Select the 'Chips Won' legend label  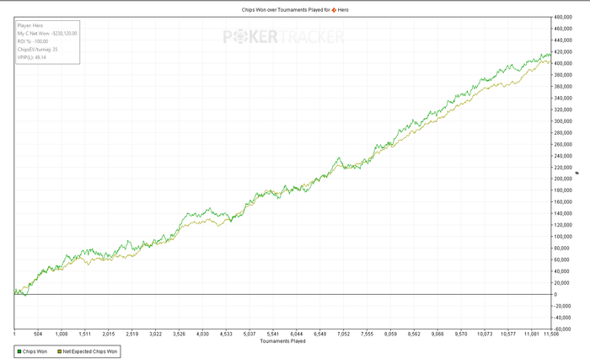(x=35, y=351)
